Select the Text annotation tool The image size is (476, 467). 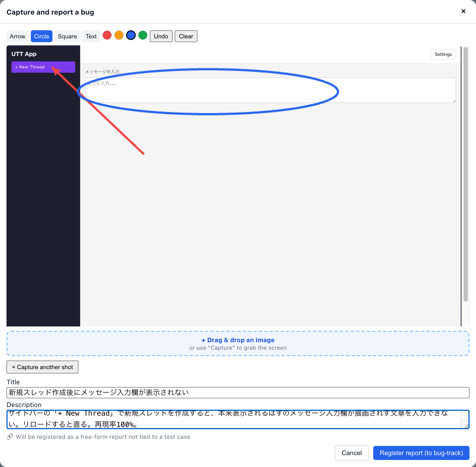click(91, 36)
